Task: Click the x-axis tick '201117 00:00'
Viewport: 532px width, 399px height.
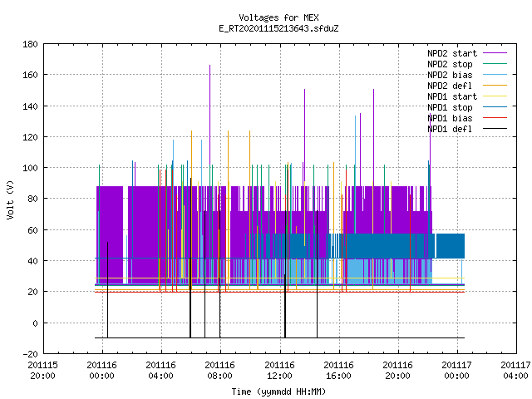Action: coord(456,371)
